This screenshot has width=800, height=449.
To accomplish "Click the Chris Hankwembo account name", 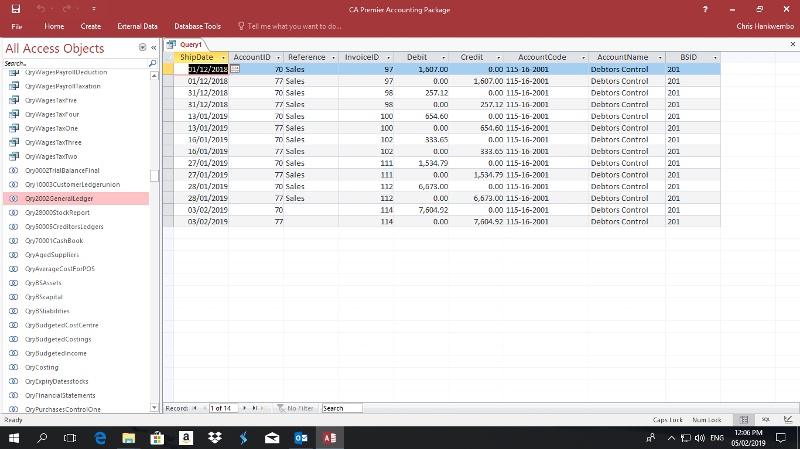I will (x=765, y=26).
